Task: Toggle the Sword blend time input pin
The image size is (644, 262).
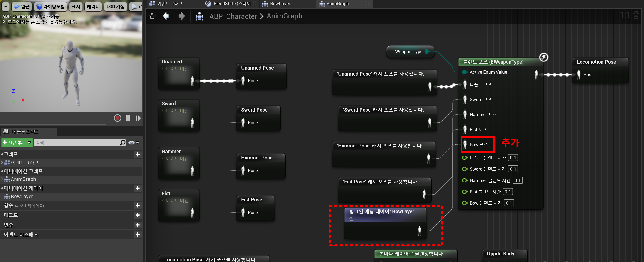Action: pos(465,169)
